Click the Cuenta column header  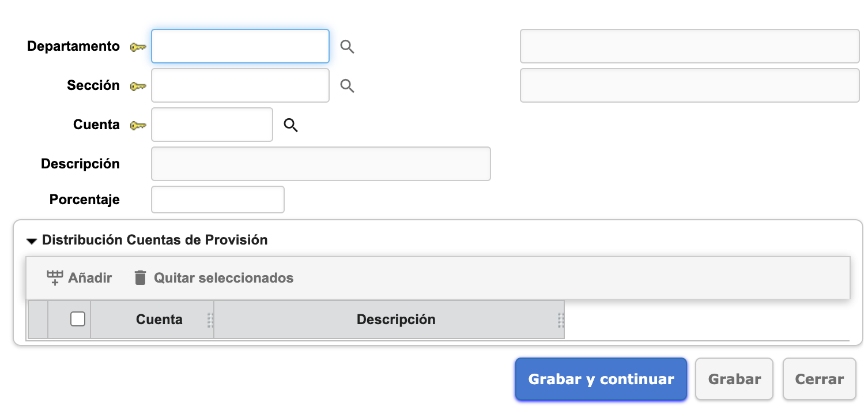[159, 319]
